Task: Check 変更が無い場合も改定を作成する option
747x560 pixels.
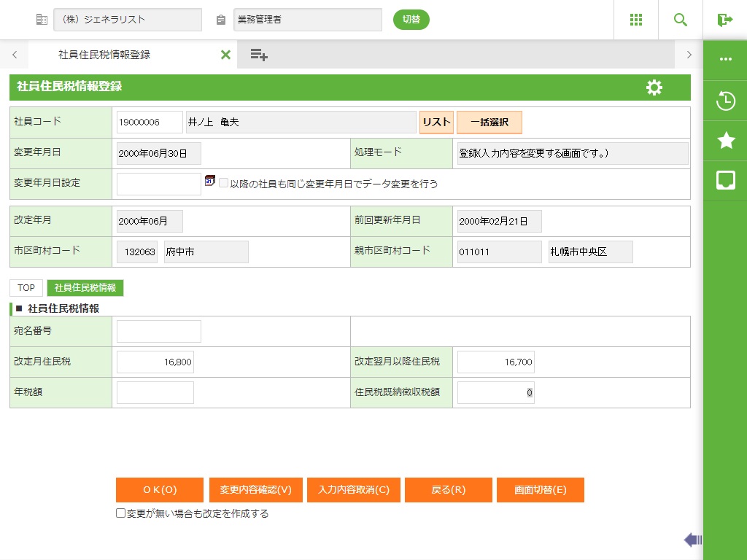Action: (121, 513)
